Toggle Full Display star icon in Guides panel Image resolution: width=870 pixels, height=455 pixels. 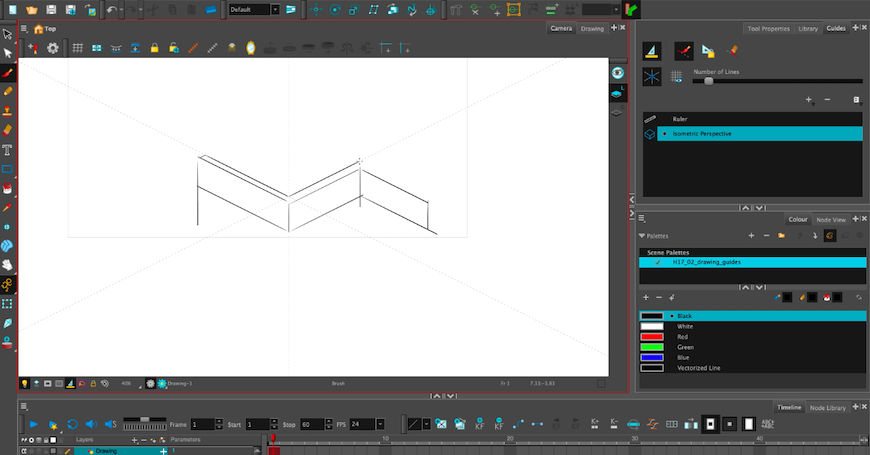(652, 77)
